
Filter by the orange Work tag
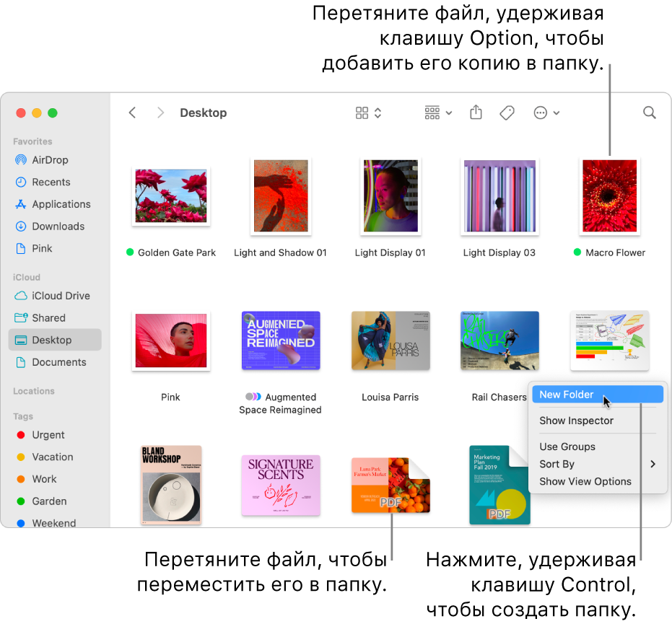44,479
